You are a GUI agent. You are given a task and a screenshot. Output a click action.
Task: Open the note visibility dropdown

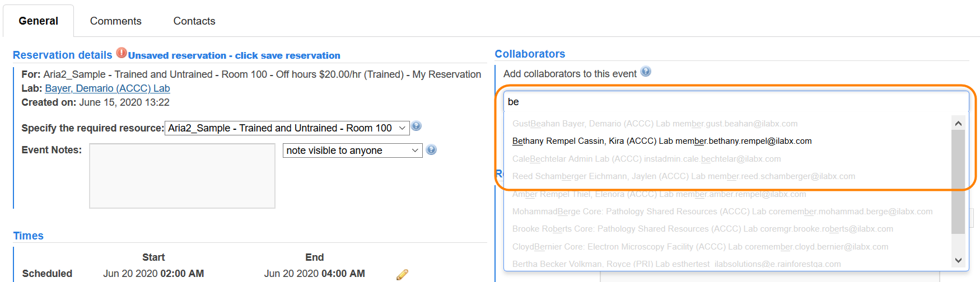point(352,151)
